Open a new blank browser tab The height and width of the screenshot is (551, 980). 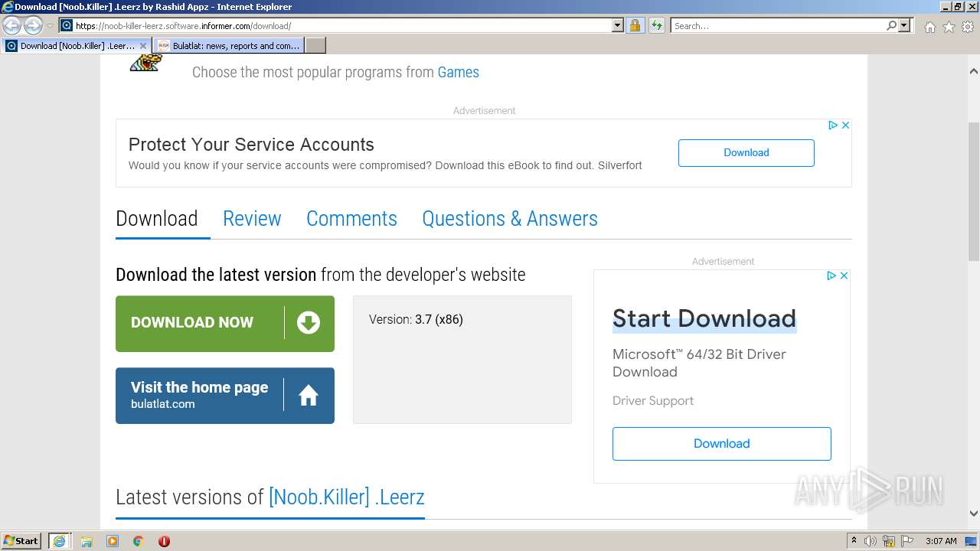tap(315, 46)
